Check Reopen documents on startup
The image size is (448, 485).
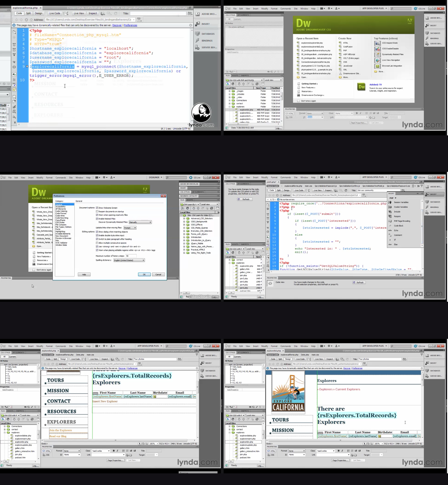click(97, 211)
